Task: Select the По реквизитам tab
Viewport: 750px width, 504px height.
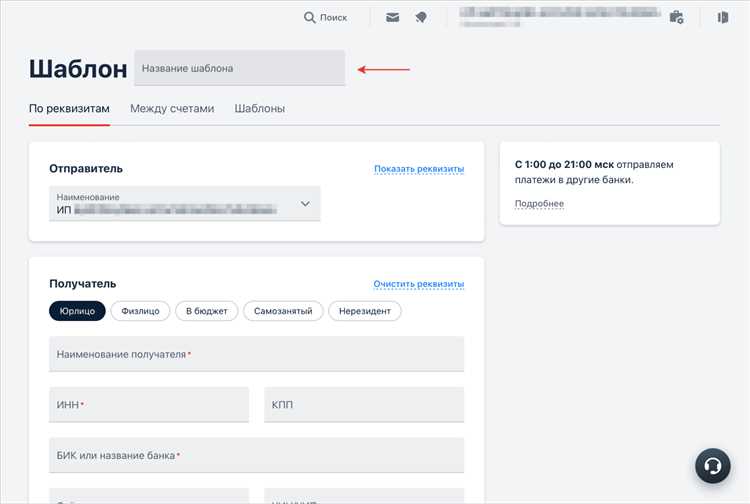Action: 69,108
